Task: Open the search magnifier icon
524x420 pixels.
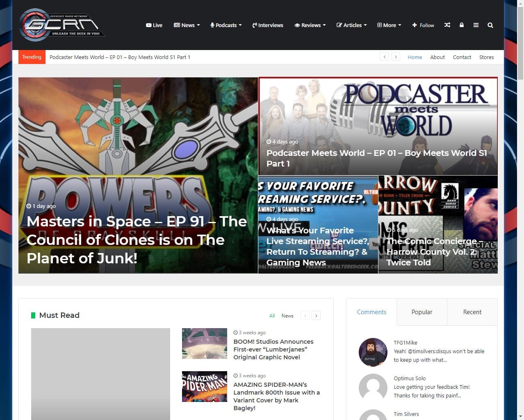Action: [490, 25]
